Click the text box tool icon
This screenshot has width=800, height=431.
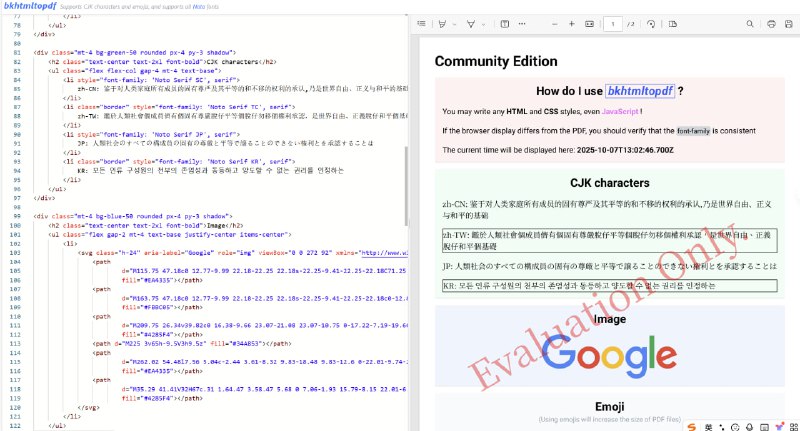coord(505,24)
